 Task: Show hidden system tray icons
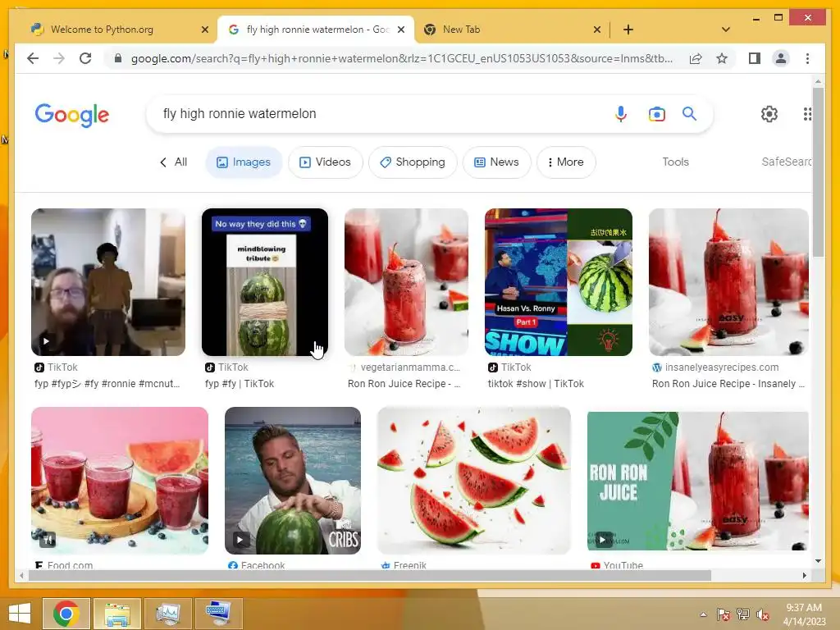pos(703,614)
